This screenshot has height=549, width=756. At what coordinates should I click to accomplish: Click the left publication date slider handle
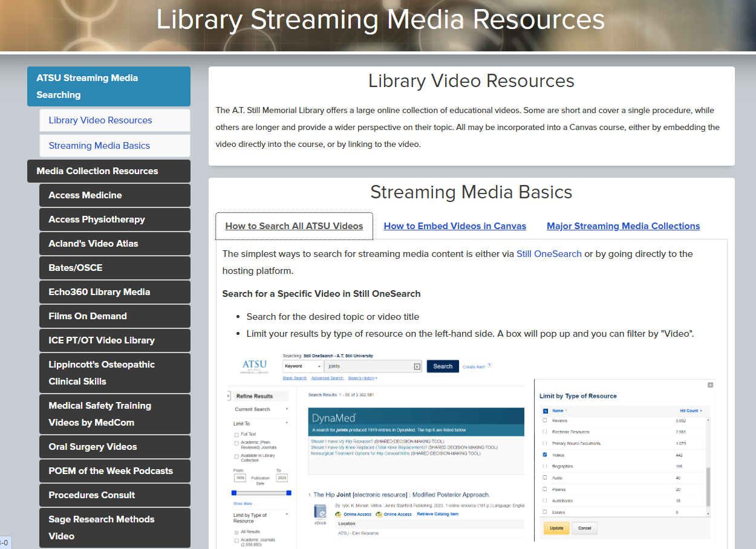tap(234, 493)
